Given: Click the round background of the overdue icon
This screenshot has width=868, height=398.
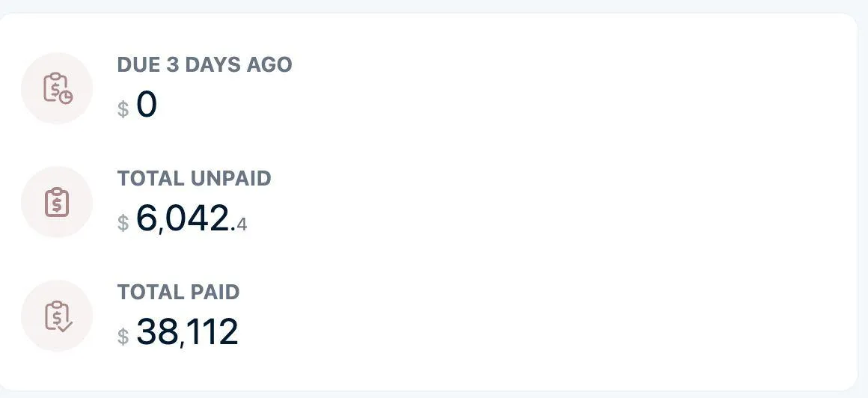Looking at the screenshot, I should click(x=57, y=88).
